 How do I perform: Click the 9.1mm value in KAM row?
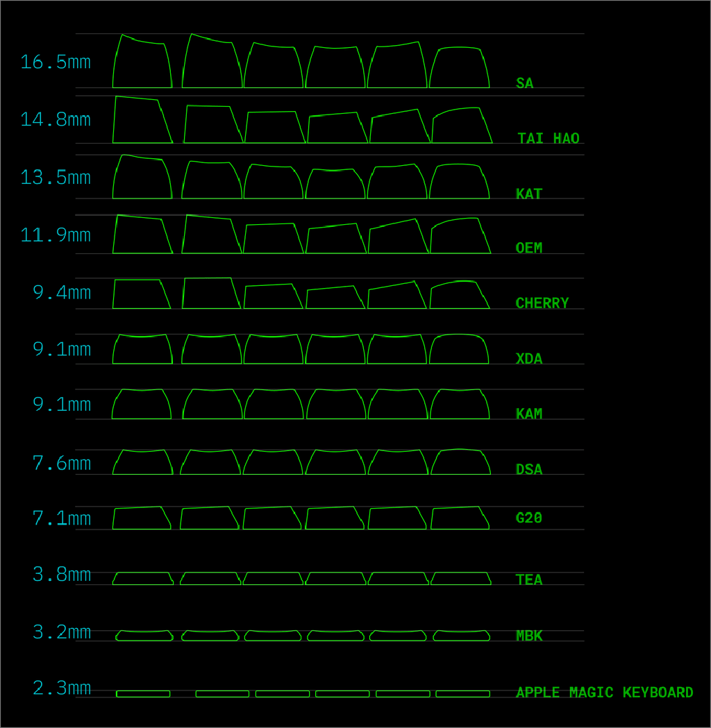62,405
